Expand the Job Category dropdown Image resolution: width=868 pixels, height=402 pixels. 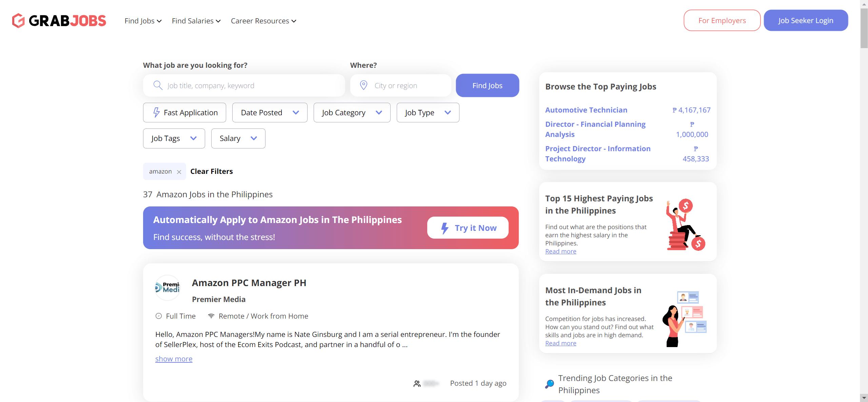pos(352,113)
